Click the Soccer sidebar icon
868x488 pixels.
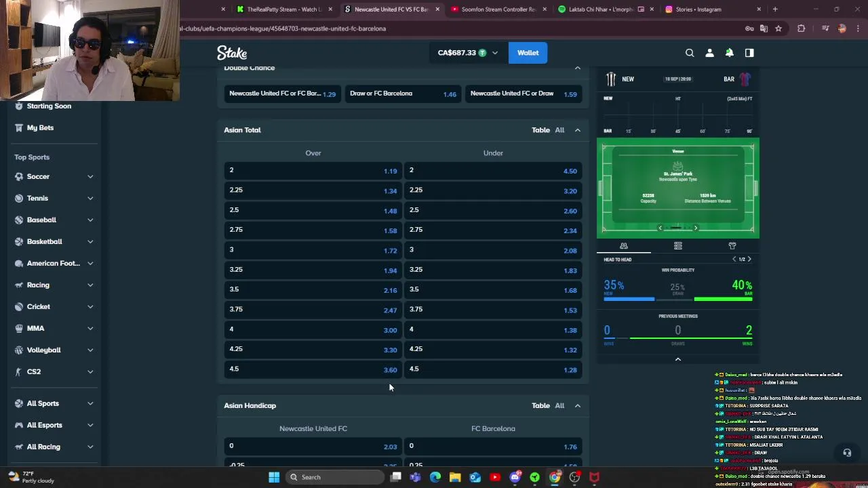coord(19,176)
